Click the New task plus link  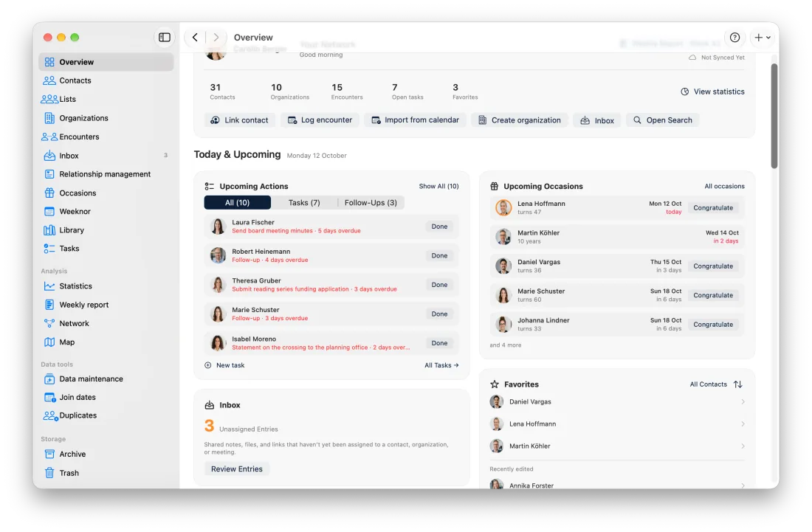224,365
